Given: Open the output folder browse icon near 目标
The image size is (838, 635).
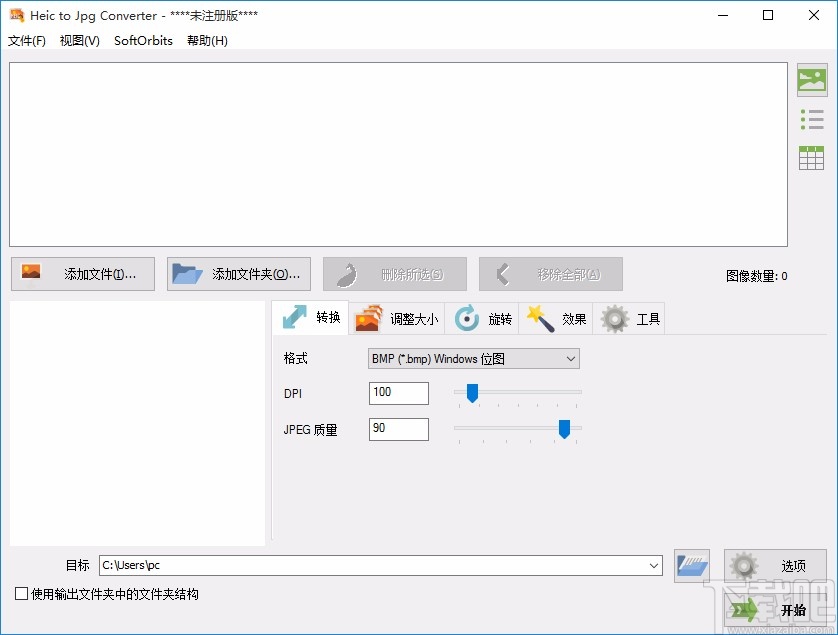Looking at the screenshot, I should (691, 565).
